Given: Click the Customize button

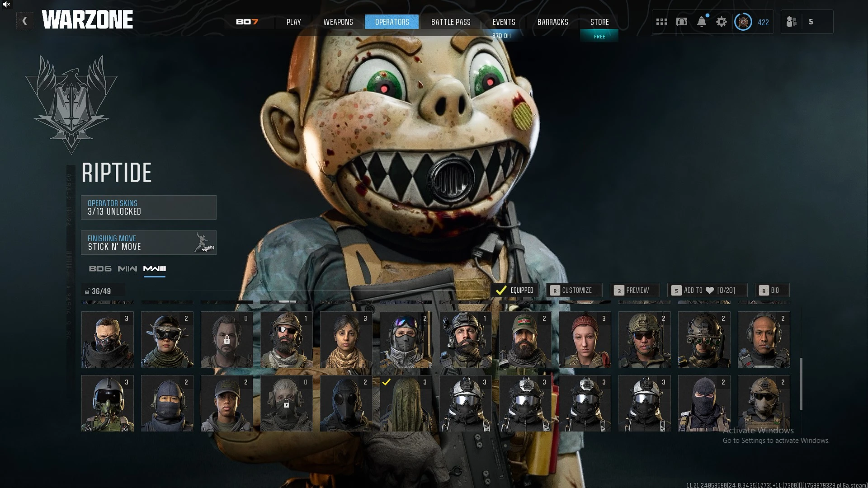Looking at the screenshot, I should tap(574, 290).
